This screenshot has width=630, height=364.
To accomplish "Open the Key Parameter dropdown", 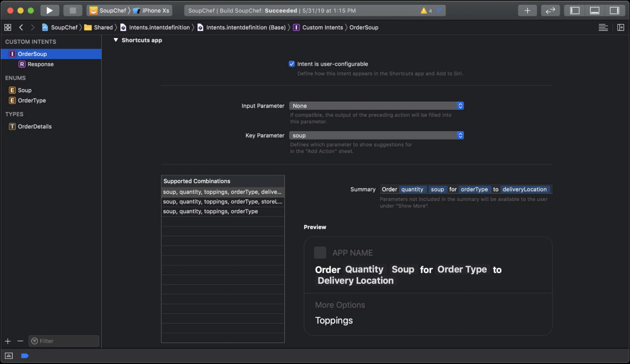I will (x=376, y=135).
